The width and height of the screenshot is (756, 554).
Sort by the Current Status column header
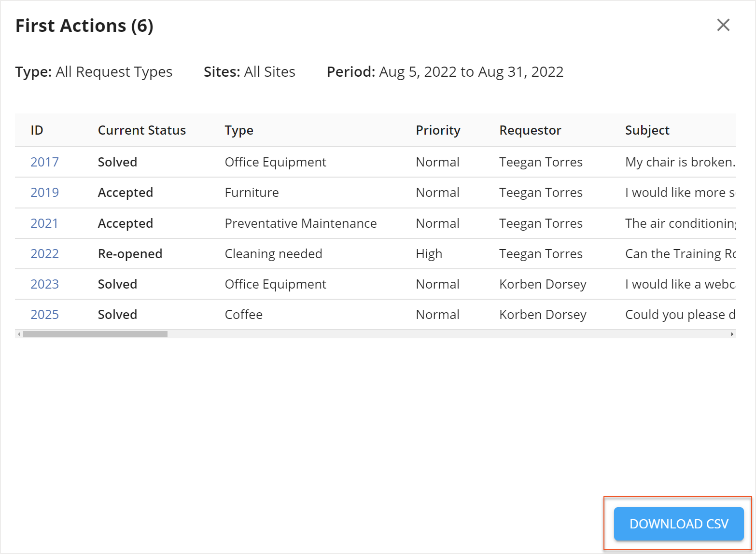pos(141,130)
